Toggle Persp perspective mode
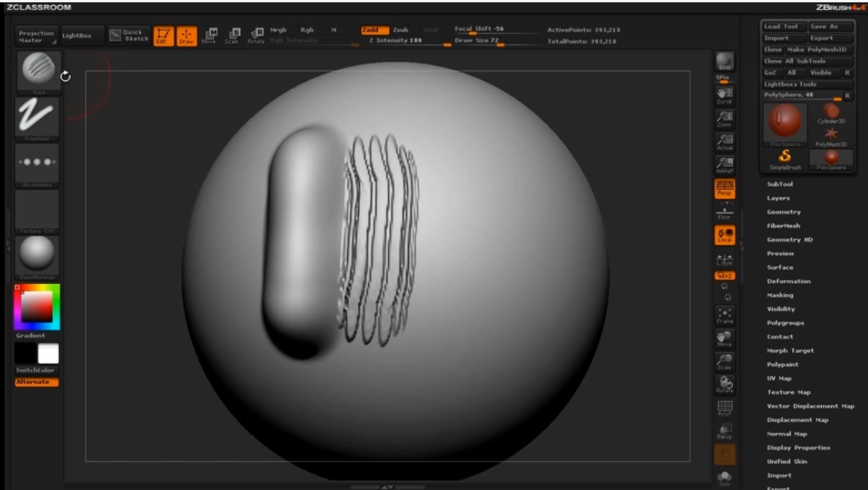This screenshot has height=490, width=868. tap(725, 187)
